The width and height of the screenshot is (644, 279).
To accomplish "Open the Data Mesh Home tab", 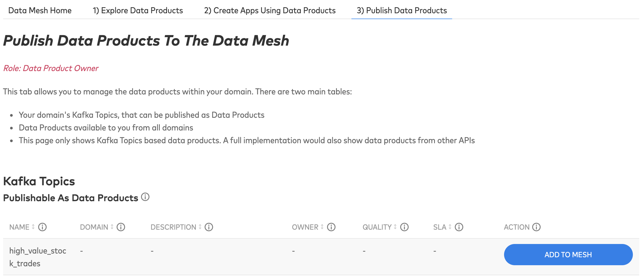I will [x=40, y=11].
